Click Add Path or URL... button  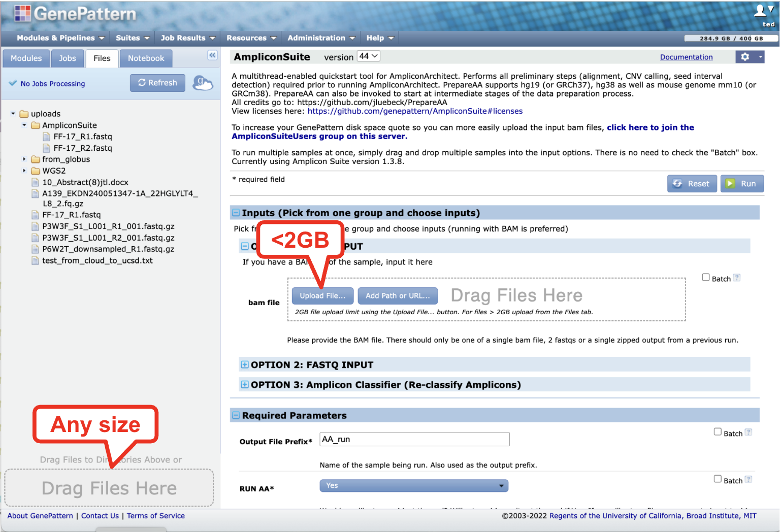(398, 296)
